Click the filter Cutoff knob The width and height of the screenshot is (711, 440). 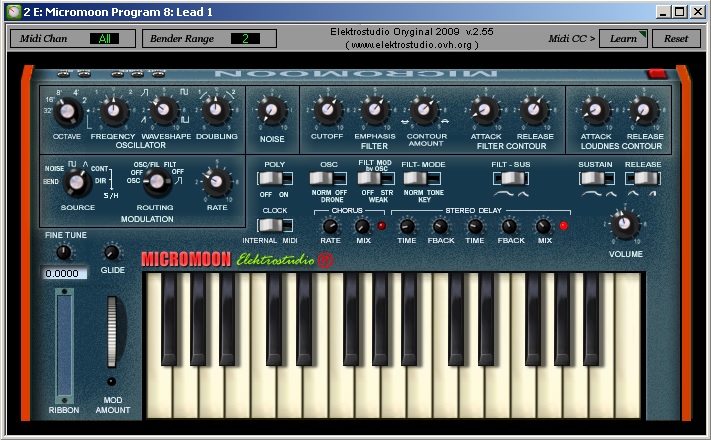tap(327, 110)
